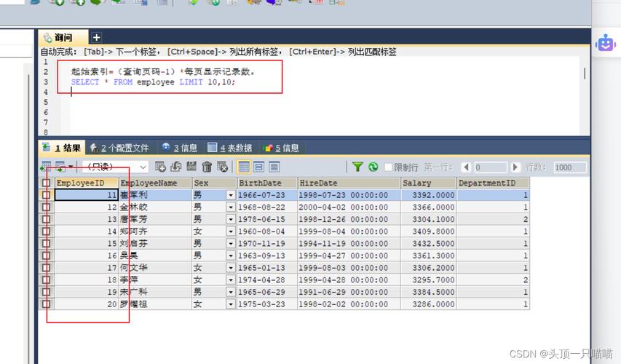The width and height of the screenshot is (621, 364).
Task: Sort by the EmployeeName column header
Action: tap(155, 183)
